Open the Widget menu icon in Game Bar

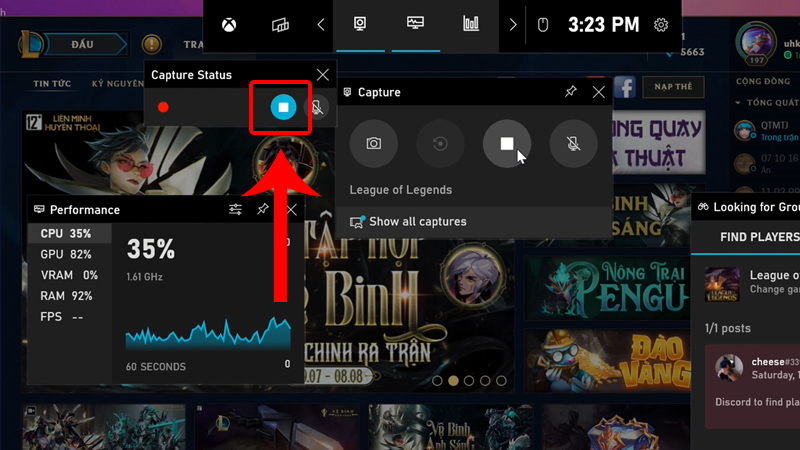click(x=280, y=25)
